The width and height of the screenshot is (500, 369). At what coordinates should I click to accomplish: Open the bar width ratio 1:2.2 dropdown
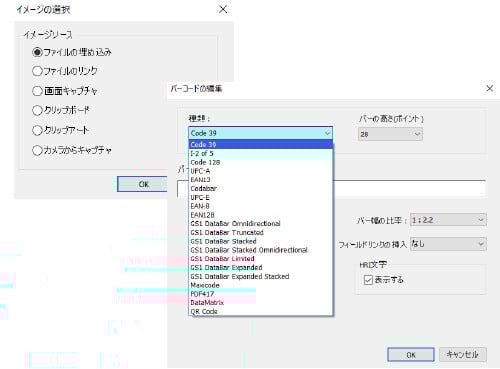[448, 220]
